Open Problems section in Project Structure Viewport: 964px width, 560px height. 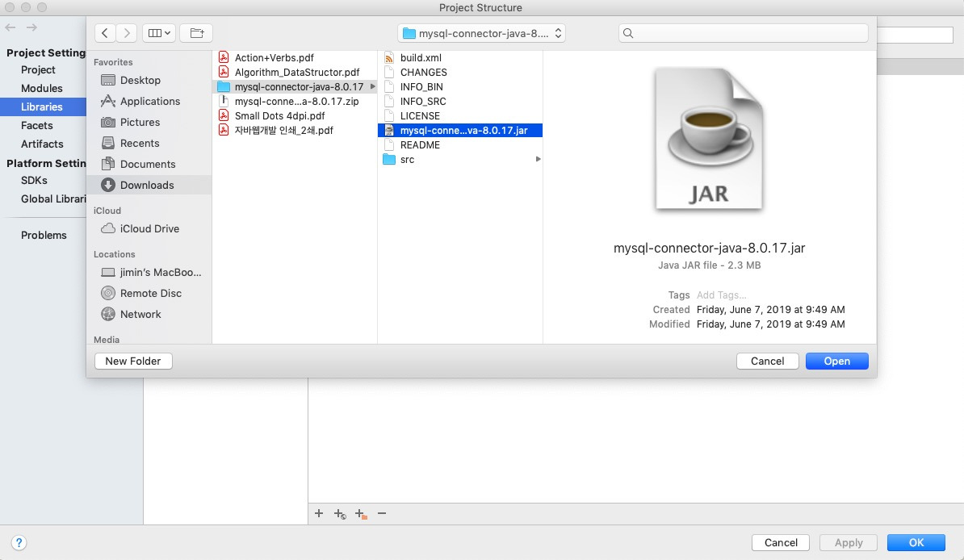(x=44, y=236)
